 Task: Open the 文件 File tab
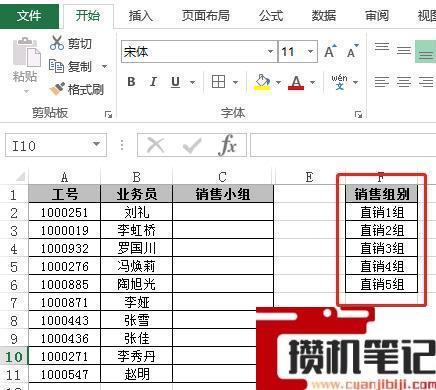[x=29, y=15]
